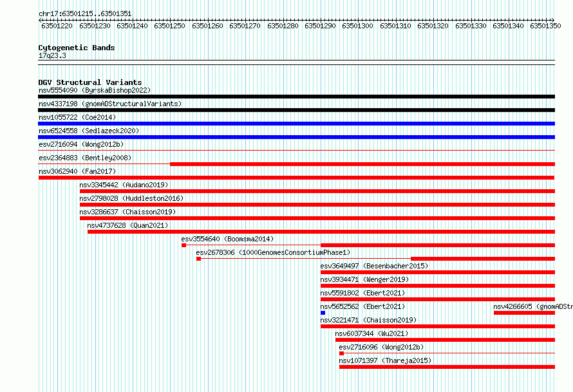Screen dimensions: 573x392
Task: Open the nsv3934471 (Wenger2019) label
Action: 364,279
